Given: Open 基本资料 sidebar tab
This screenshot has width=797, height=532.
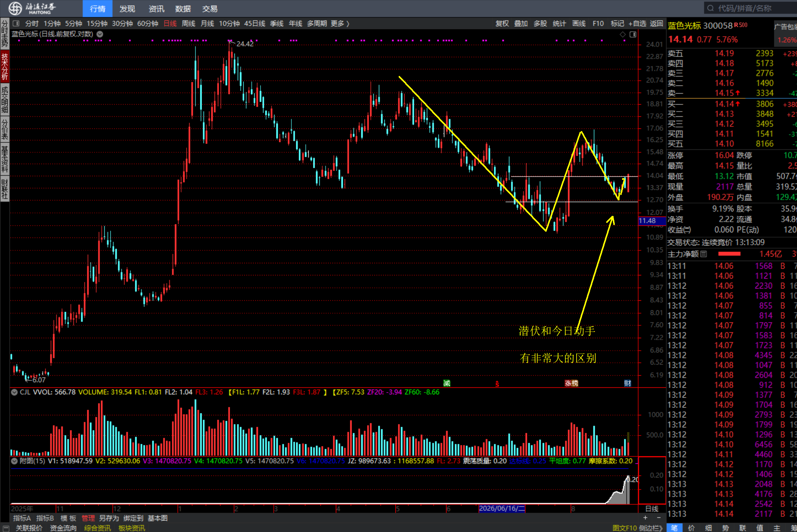Looking at the screenshot, I should click(x=5, y=159).
